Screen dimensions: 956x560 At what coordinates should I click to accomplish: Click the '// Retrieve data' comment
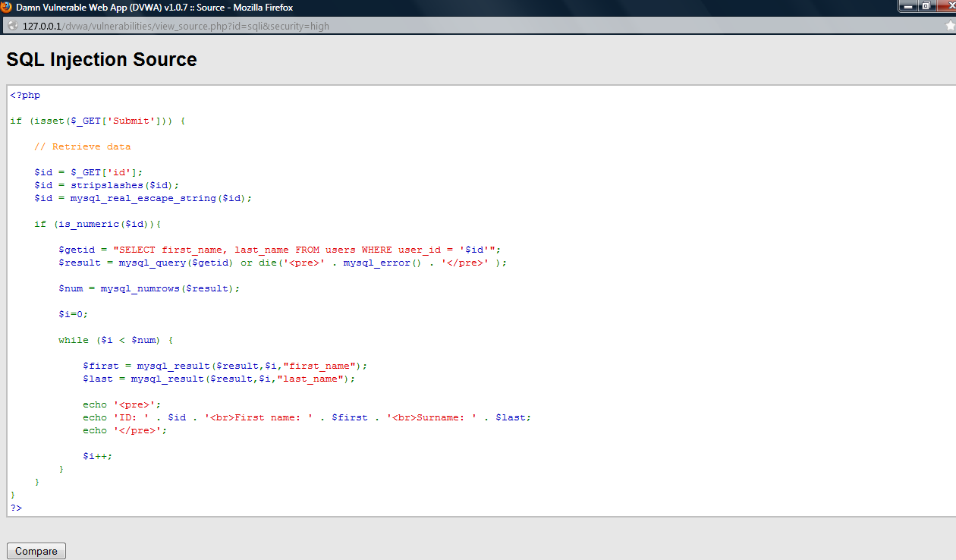(83, 146)
